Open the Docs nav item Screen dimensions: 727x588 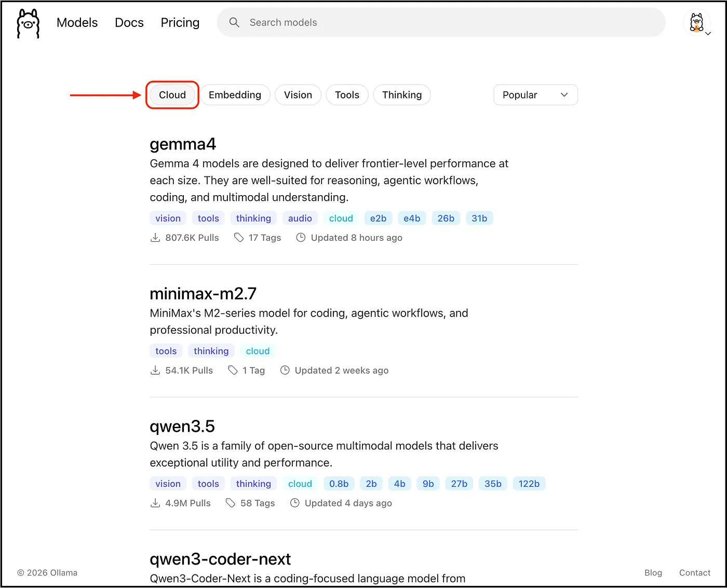tap(129, 22)
